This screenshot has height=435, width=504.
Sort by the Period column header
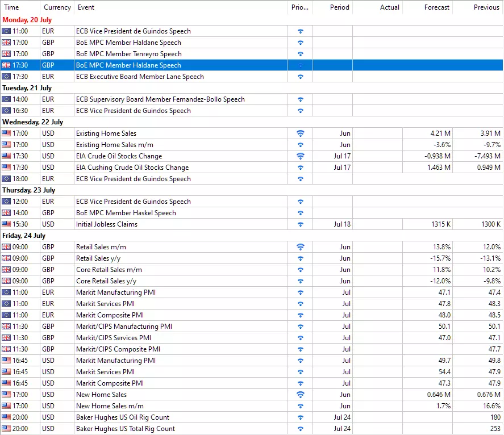332,7
